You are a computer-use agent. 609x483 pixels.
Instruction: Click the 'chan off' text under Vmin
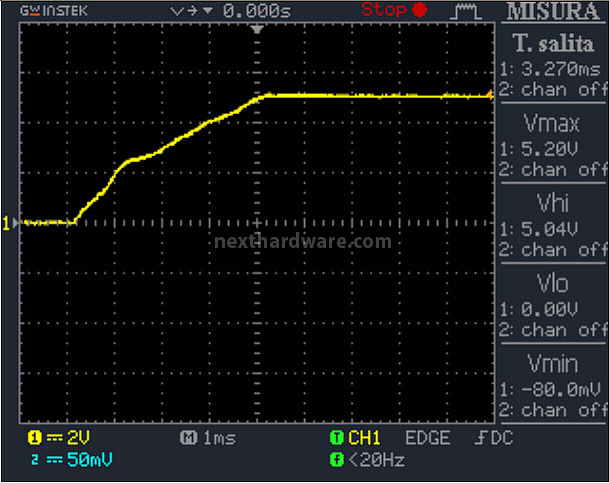click(564, 410)
